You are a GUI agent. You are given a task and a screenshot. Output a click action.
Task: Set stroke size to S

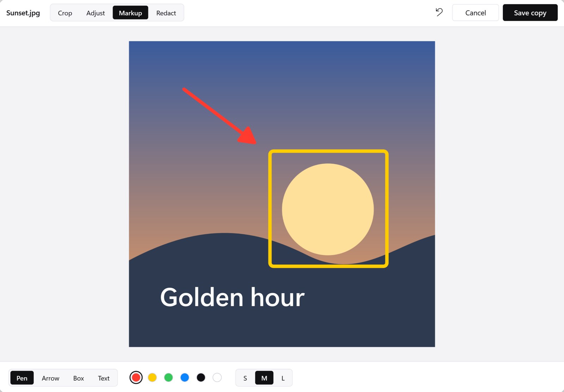(x=245, y=378)
